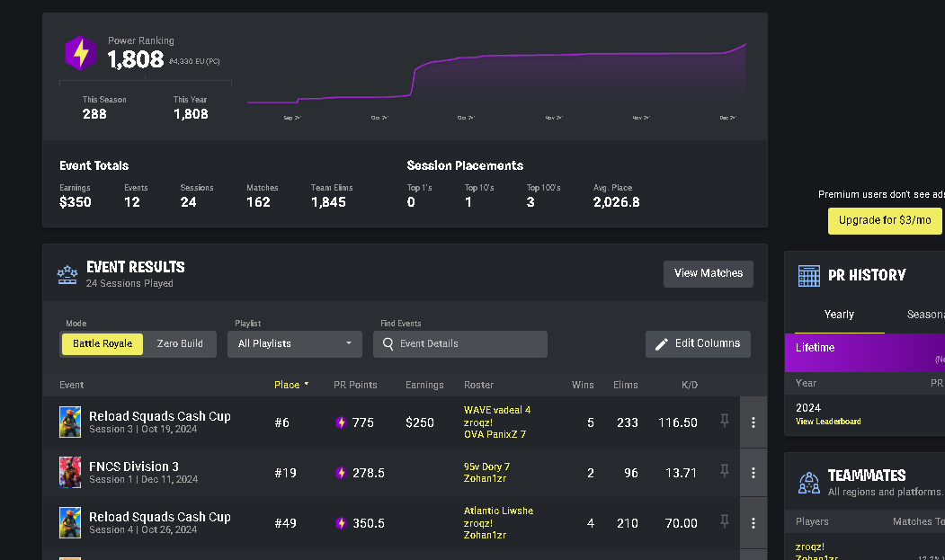Select the Yearly tab in PR History
The image size is (945, 560).
(x=839, y=315)
